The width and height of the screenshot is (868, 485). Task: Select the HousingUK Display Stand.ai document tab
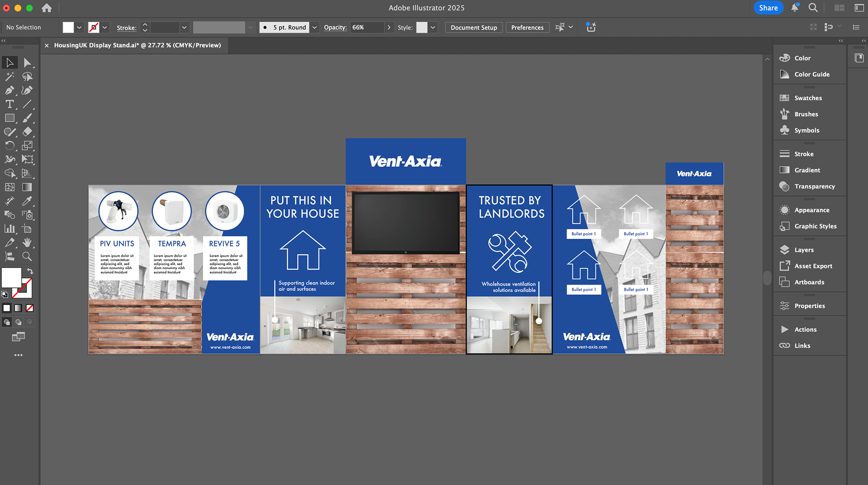(x=137, y=45)
